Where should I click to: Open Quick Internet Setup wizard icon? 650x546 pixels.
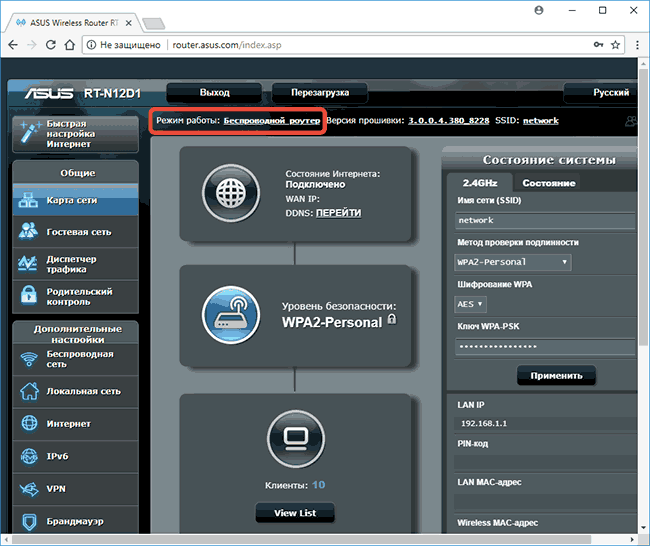click(x=30, y=133)
